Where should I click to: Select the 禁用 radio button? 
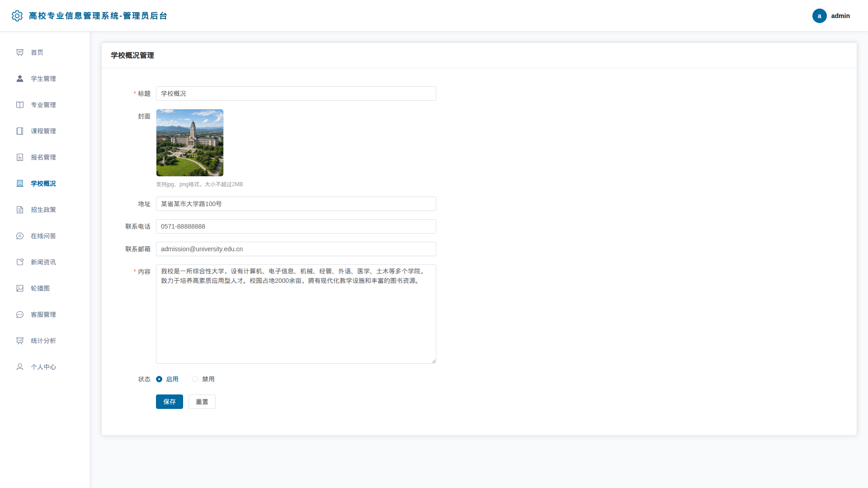tap(195, 379)
